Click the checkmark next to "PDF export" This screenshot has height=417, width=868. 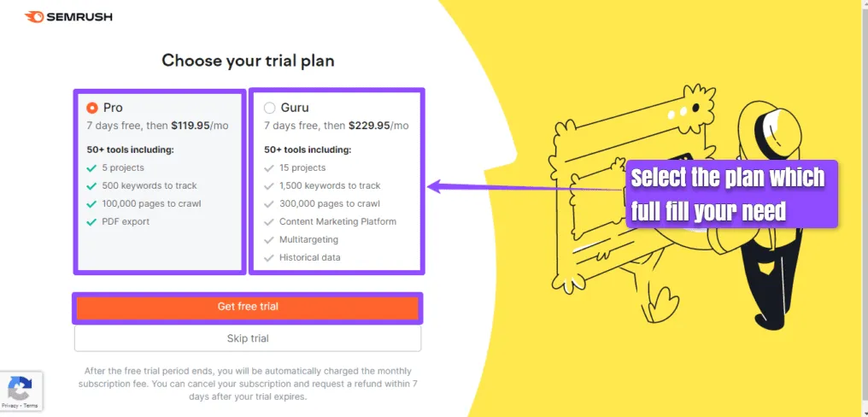pyautogui.click(x=91, y=222)
